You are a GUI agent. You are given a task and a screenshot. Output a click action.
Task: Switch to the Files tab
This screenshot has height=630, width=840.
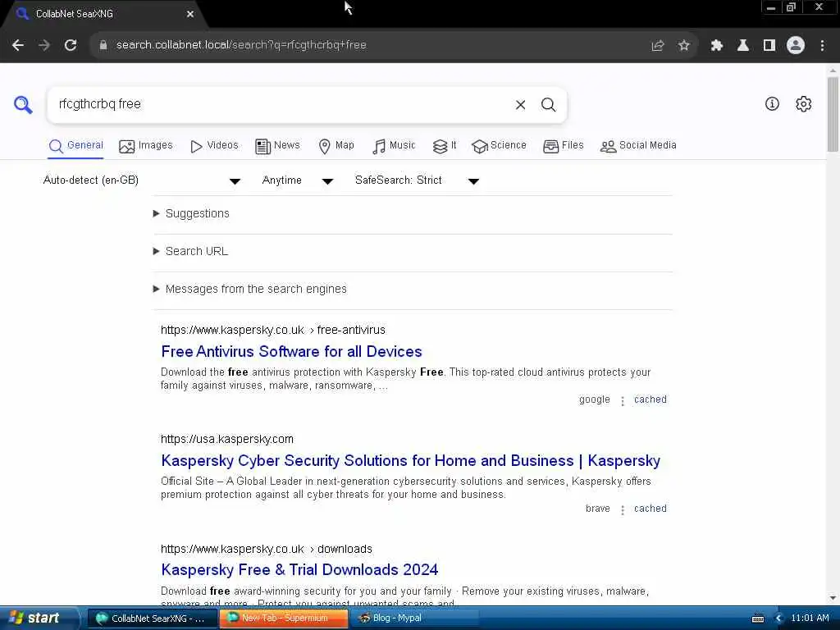coord(563,146)
